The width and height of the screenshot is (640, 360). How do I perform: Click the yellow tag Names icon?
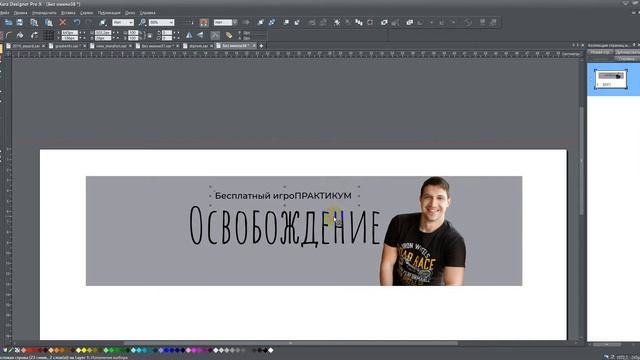click(229, 36)
